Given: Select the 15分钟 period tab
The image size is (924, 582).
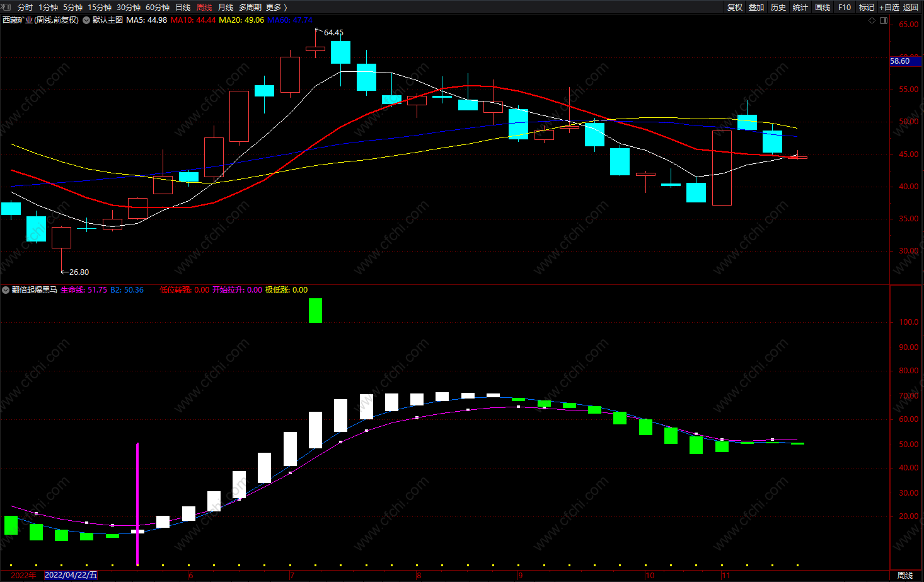Looking at the screenshot, I should tap(100, 8).
